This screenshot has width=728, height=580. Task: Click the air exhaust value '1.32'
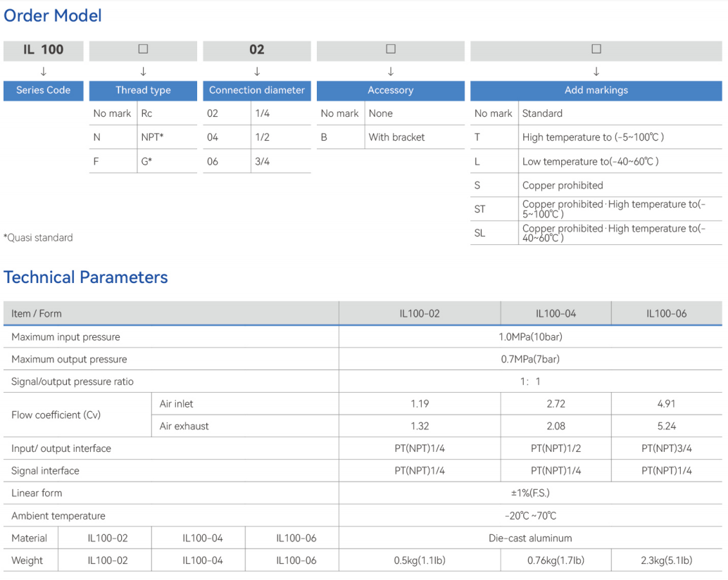pos(420,426)
